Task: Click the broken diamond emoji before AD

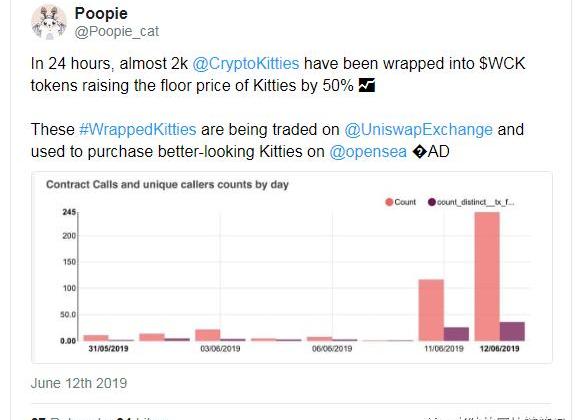Action: pos(420,152)
